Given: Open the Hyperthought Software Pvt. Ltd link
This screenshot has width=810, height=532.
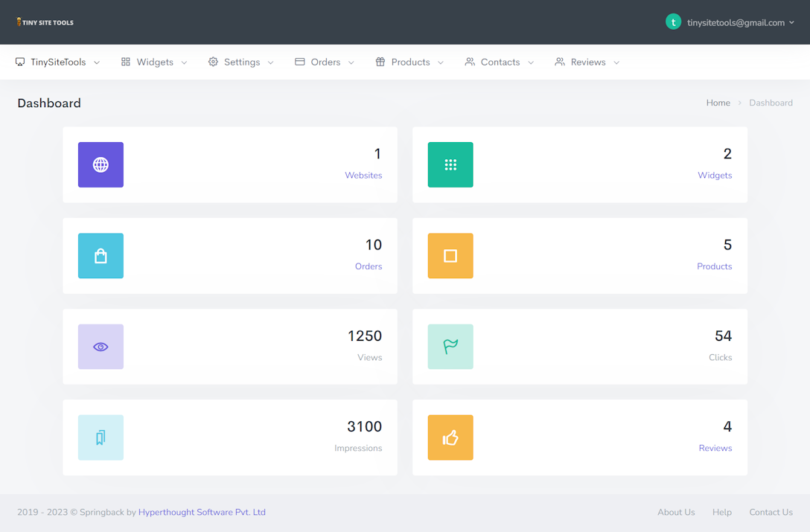Looking at the screenshot, I should click(x=202, y=512).
